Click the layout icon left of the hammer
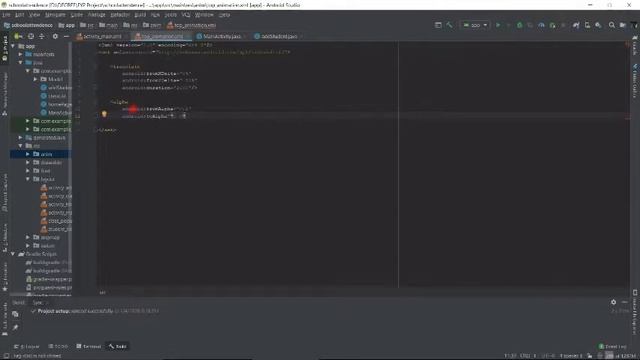640x360 pixels. [x=438, y=25]
